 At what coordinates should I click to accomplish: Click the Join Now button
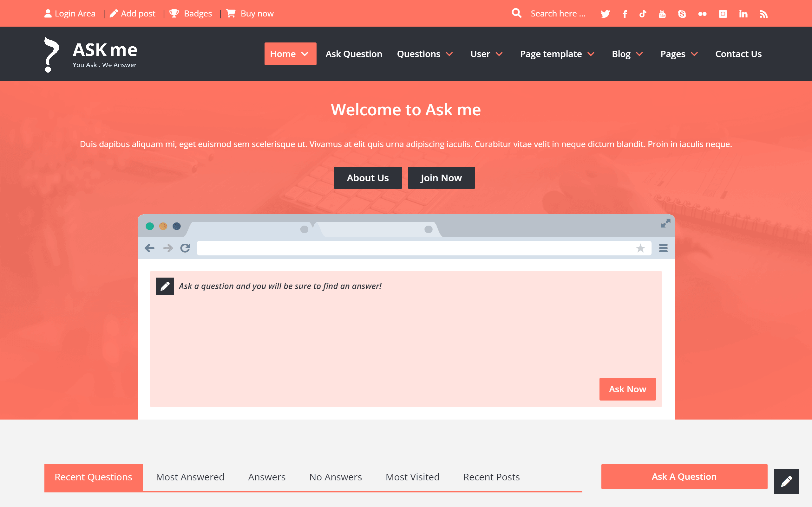tap(441, 178)
